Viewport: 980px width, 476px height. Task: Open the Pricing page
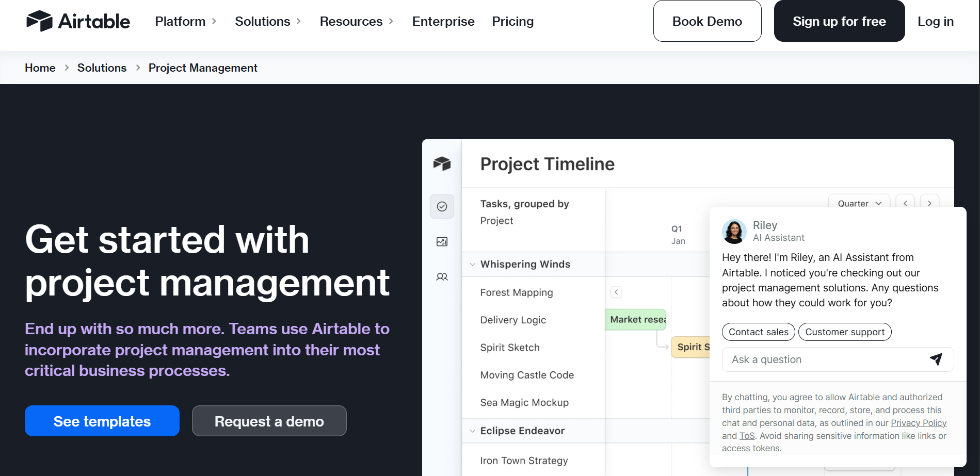[x=512, y=21]
